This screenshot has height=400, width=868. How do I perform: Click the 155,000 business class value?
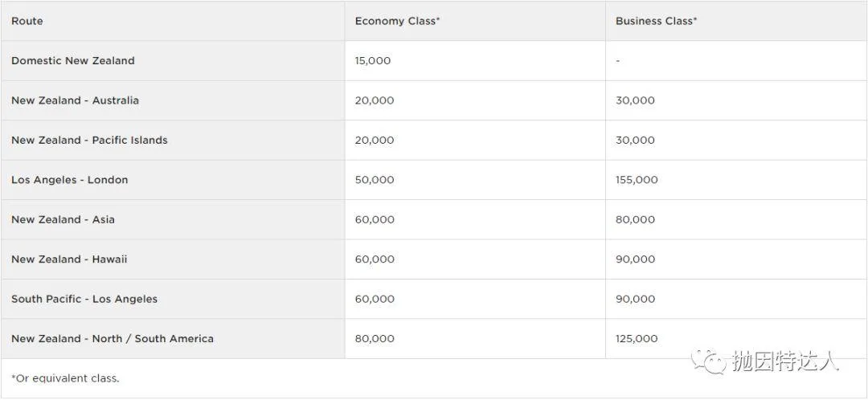click(x=637, y=180)
